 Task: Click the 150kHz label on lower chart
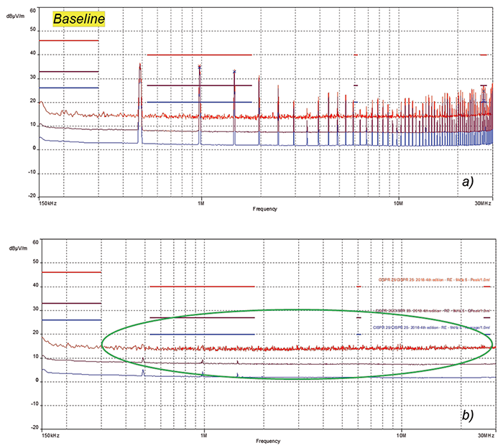(51, 434)
